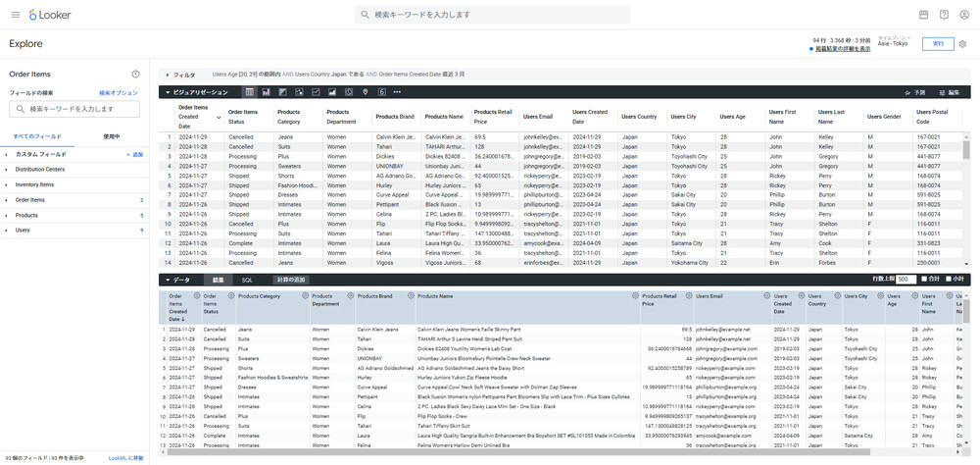The width and height of the screenshot is (980, 465).
Task: Select the map pin visualization
Action: pyautogui.click(x=366, y=92)
